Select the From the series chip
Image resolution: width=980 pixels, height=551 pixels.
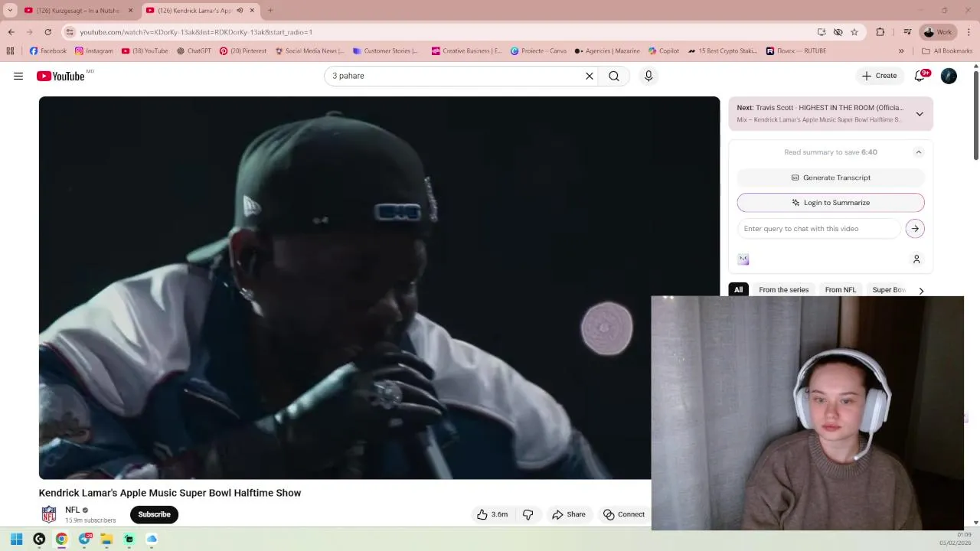pyautogui.click(x=783, y=290)
